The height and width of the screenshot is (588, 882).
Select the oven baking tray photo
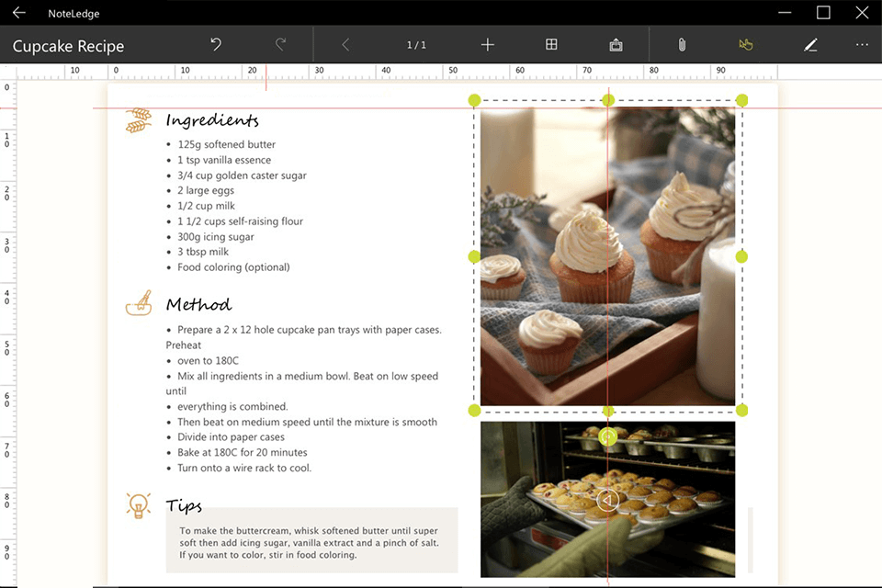[607, 499]
